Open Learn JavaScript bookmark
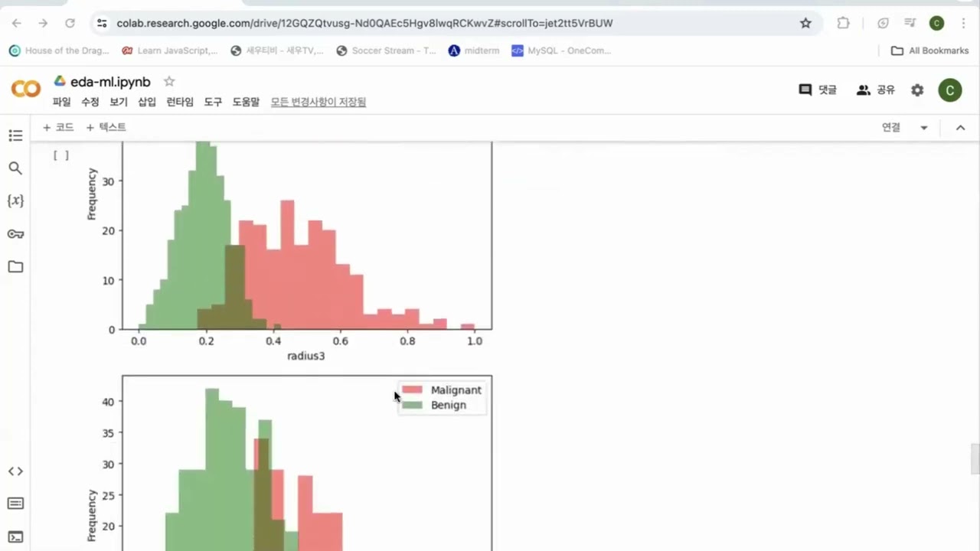The width and height of the screenshot is (980, 551). tap(170, 51)
